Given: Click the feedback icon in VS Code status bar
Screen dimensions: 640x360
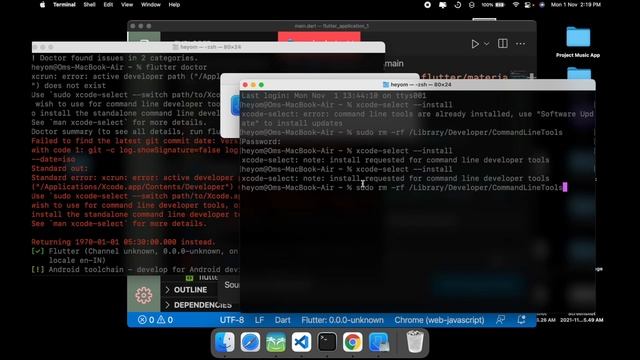Looking at the screenshot, I should click(x=500, y=320).
